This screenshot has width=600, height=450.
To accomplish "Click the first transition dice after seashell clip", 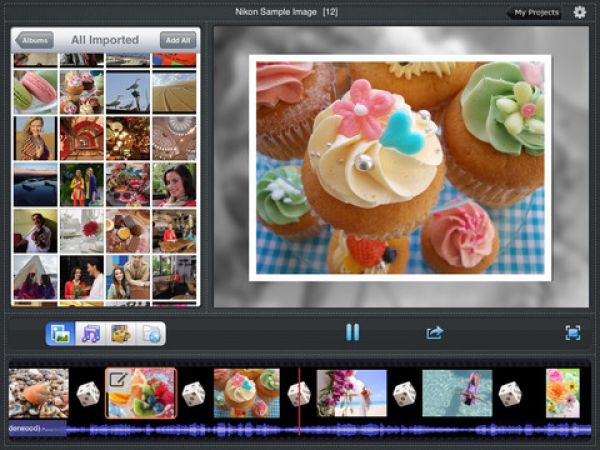I will coord(88,394).
